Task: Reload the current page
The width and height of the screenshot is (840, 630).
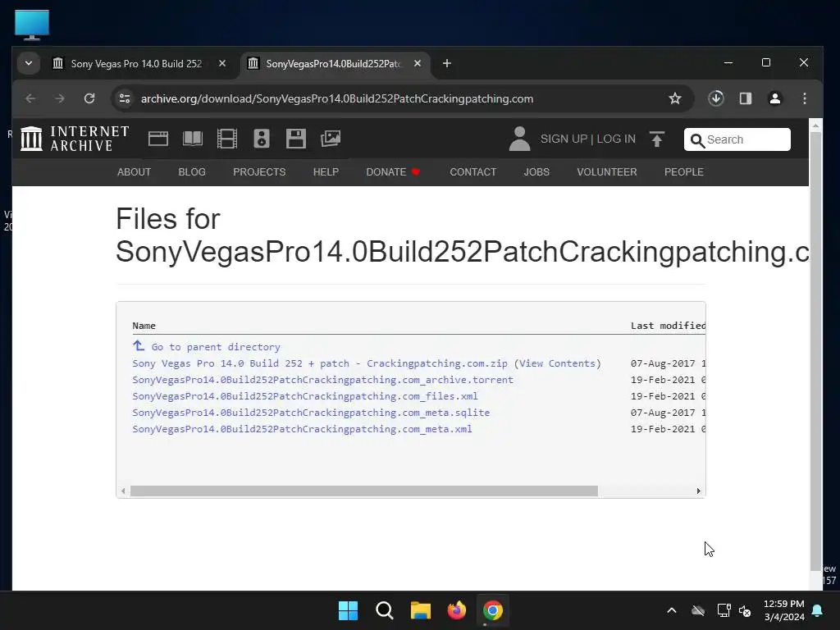Action: pos(89,98)
